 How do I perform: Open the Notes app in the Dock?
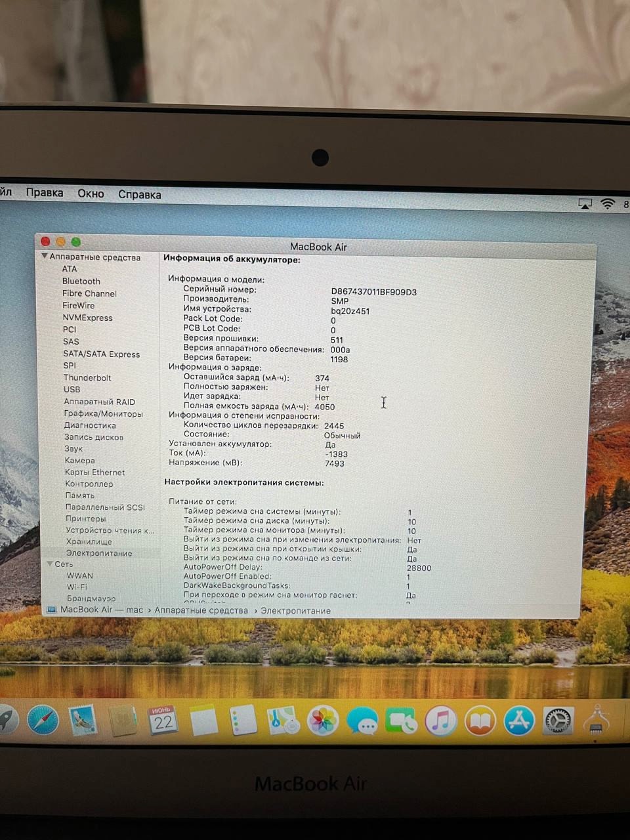[x=203, y=721]
